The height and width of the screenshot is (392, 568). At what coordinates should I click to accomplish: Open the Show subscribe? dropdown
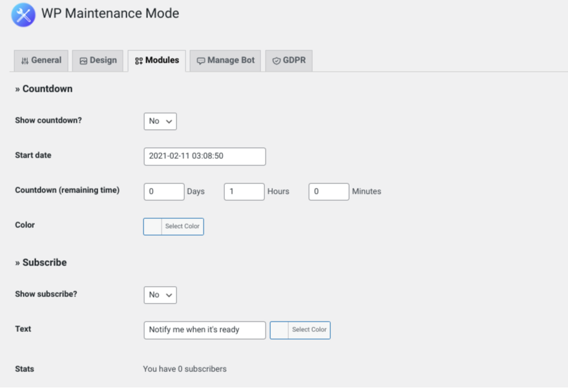(x=160, y=294)
